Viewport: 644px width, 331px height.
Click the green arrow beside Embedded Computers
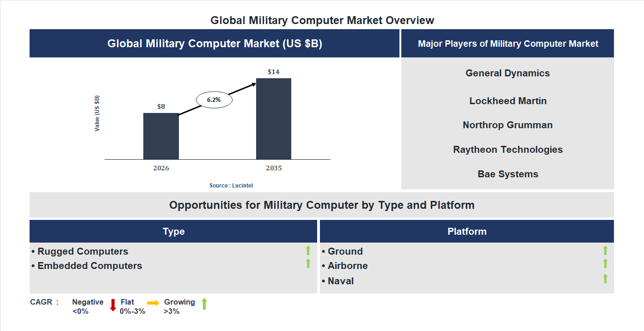point(308,263)
